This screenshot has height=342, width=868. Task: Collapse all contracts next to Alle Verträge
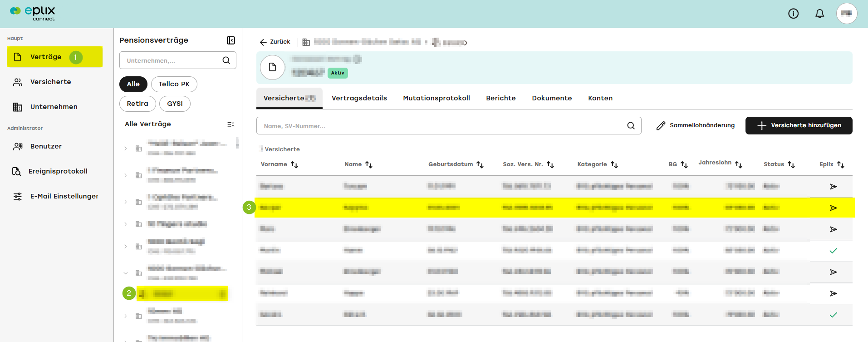[230, 124]
